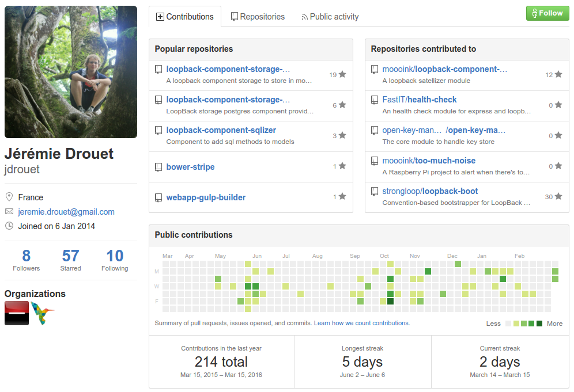Click the light yellow-green legend swatch
Screen dimensions: 574x392
pyautogui.click(x=516, y=324)
